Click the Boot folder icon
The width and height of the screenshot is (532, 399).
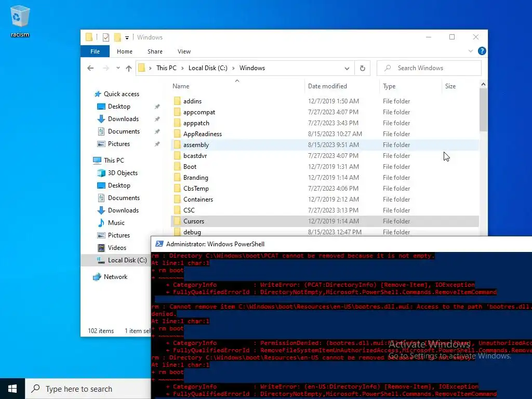coord(177,167)
